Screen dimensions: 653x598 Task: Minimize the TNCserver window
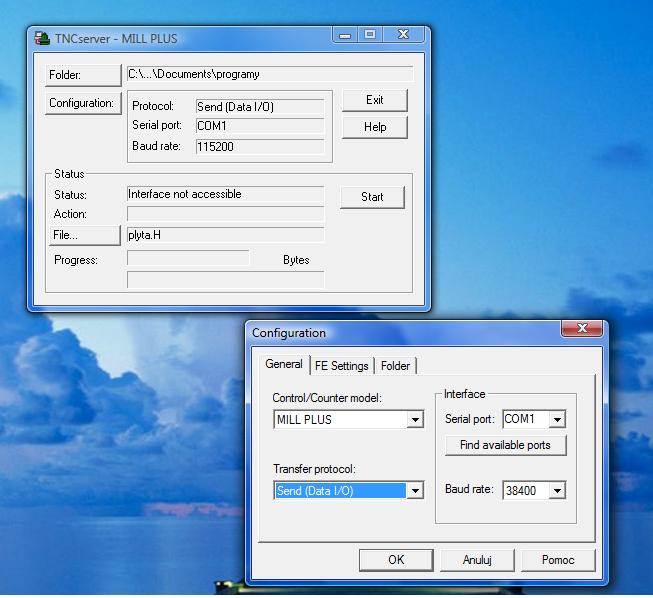pyautogui.click(x=344, y=35)
